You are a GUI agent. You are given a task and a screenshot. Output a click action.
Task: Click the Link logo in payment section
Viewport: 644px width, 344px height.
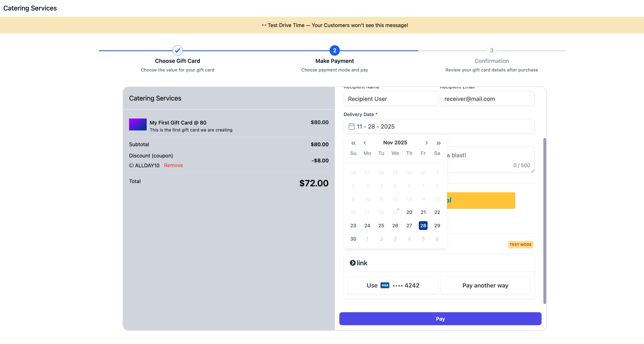(x=358, y=263)
